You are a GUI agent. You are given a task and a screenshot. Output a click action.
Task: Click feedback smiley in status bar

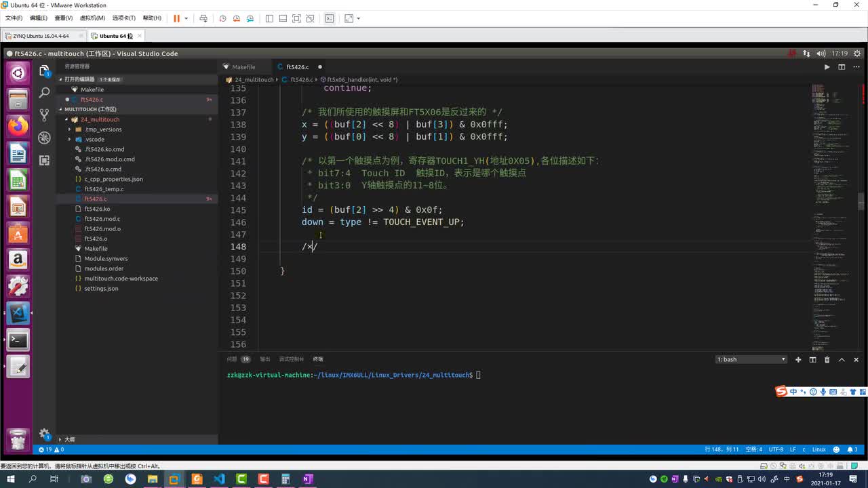[836, 449]
